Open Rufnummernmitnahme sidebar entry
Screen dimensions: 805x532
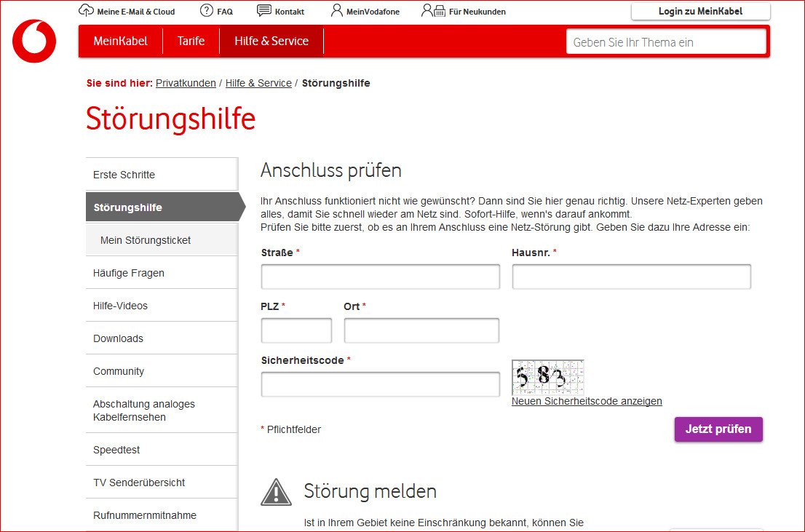(162, 515)
